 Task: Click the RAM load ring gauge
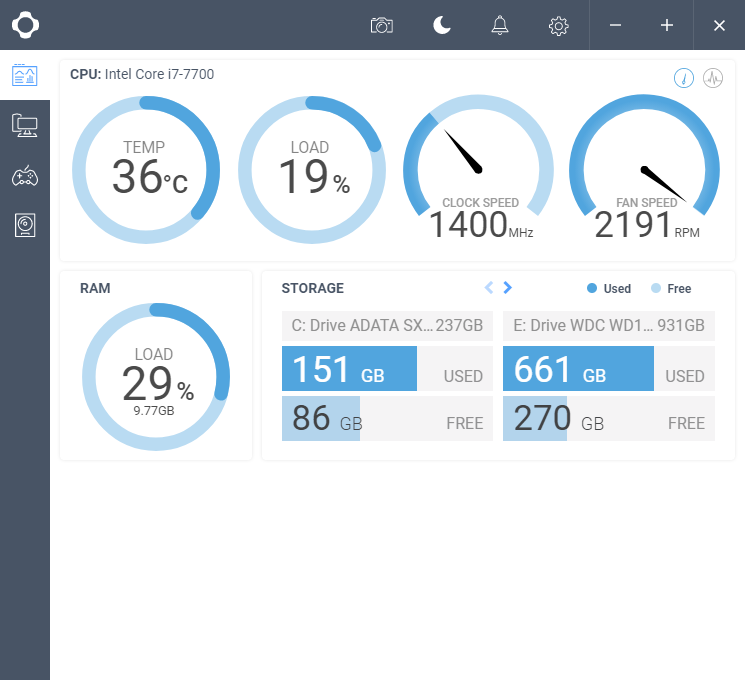point(155,377)
